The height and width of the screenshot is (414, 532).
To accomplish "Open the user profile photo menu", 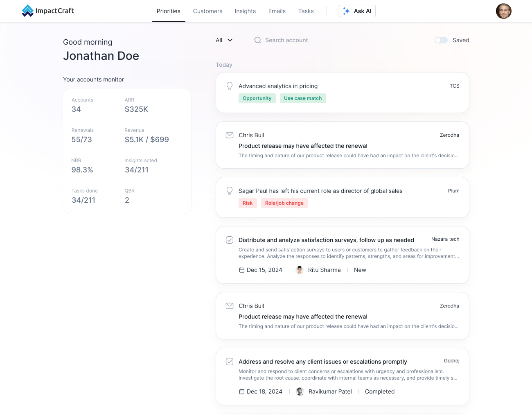I will [x=504, y=11].
